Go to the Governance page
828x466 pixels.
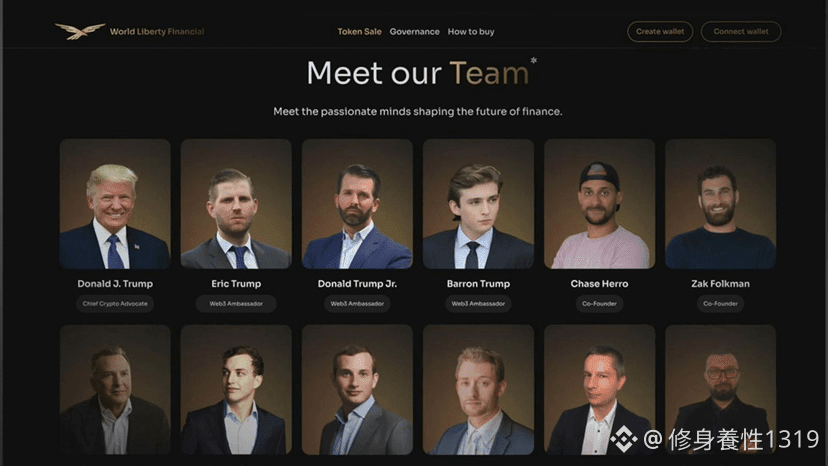pyautogui.click(x=415, y=32)
